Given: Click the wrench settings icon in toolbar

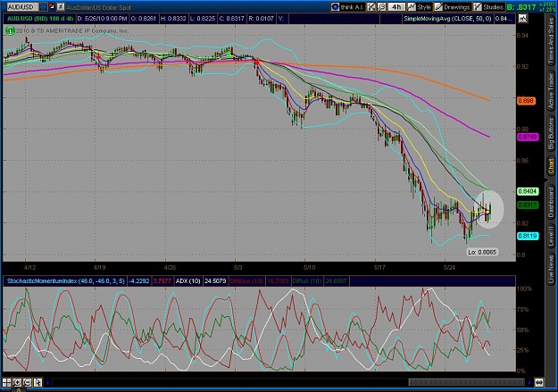Looking at the screenshot, I should click(381, 7).
